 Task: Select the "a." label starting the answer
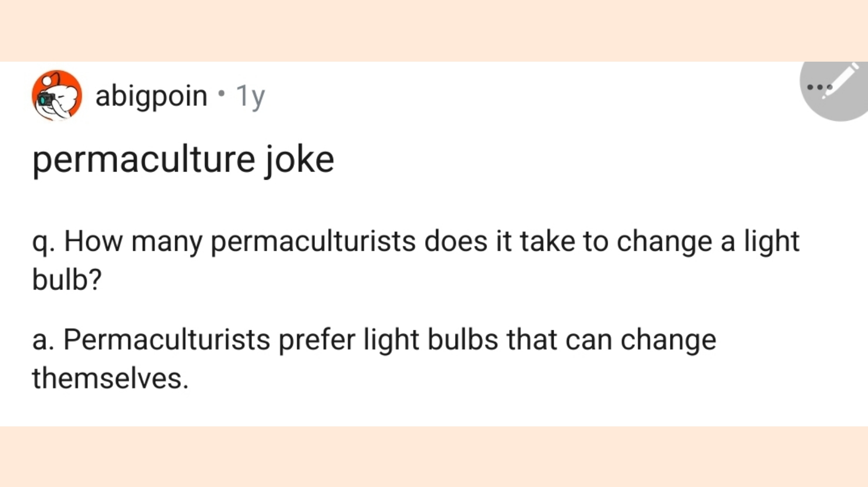coord(43,340)
